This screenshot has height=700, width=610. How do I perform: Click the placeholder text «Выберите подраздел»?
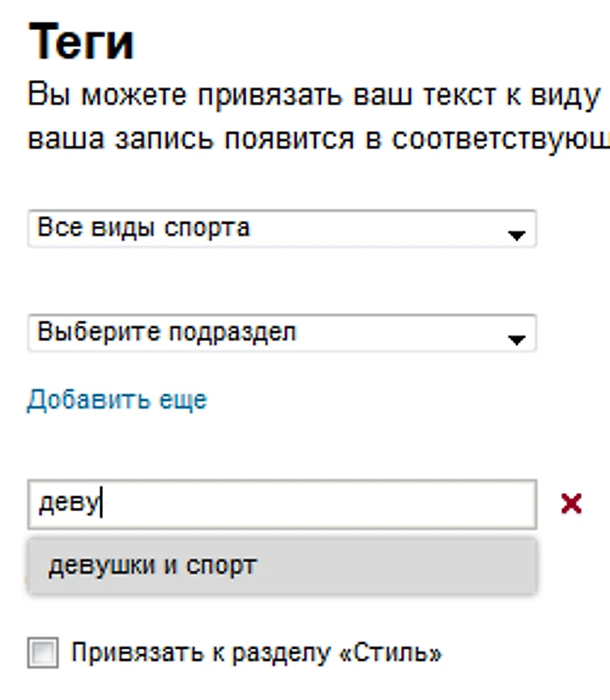click(x=167, y=332)
